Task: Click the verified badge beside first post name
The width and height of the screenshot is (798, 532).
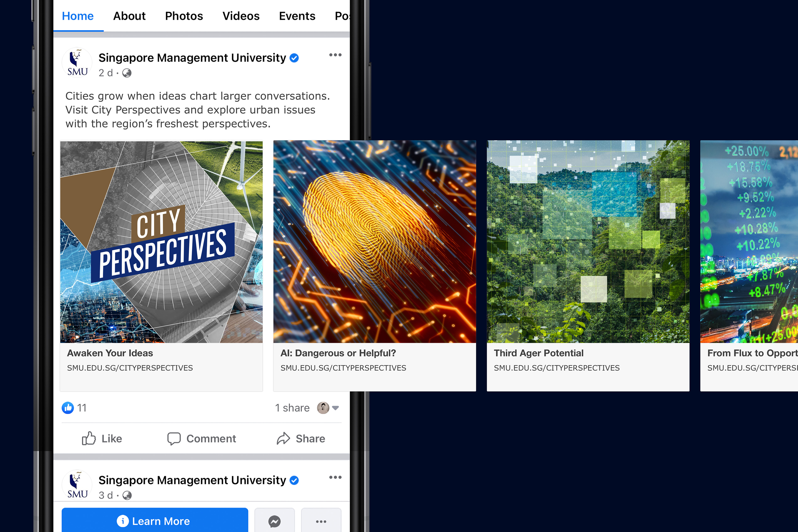Action: pyautogui.click(x=294, y=58)
